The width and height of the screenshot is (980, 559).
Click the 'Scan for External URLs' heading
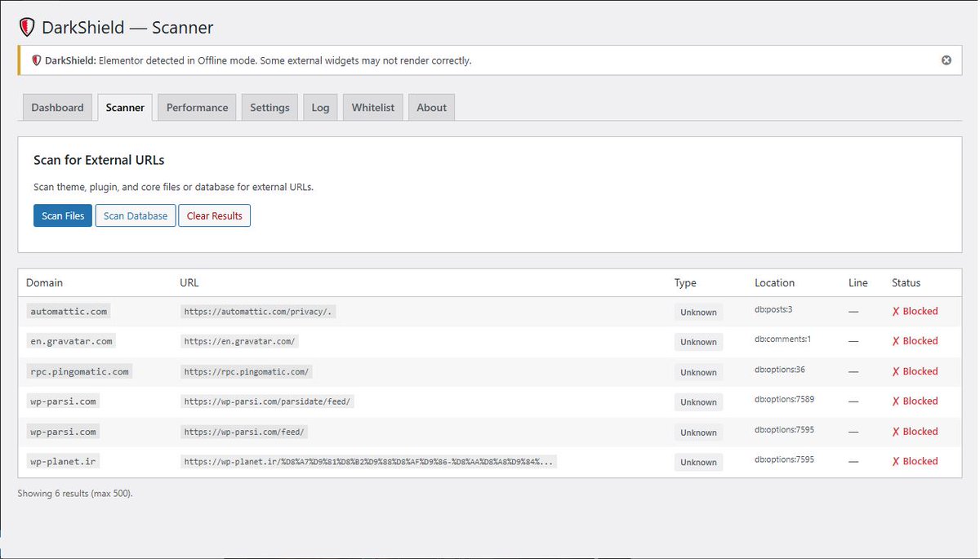coord(99,160)
